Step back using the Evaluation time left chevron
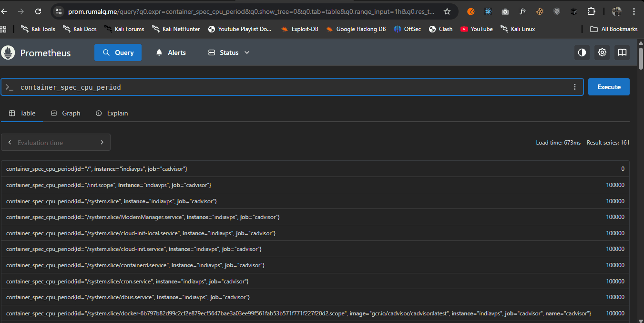The width and height of the screenshot is (644, 323). (10, 142)
